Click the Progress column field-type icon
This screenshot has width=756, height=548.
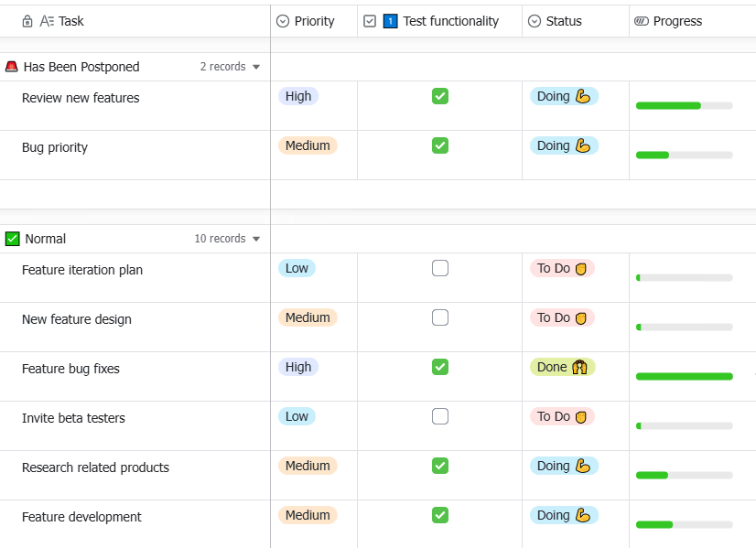tap(642, 21)
